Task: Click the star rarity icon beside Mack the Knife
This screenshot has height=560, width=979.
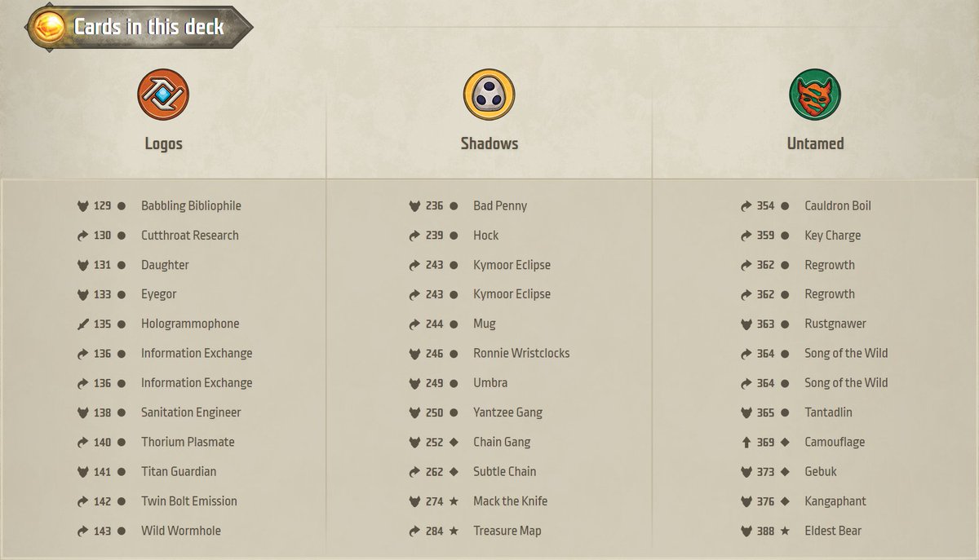Action: tap(454, 501)
